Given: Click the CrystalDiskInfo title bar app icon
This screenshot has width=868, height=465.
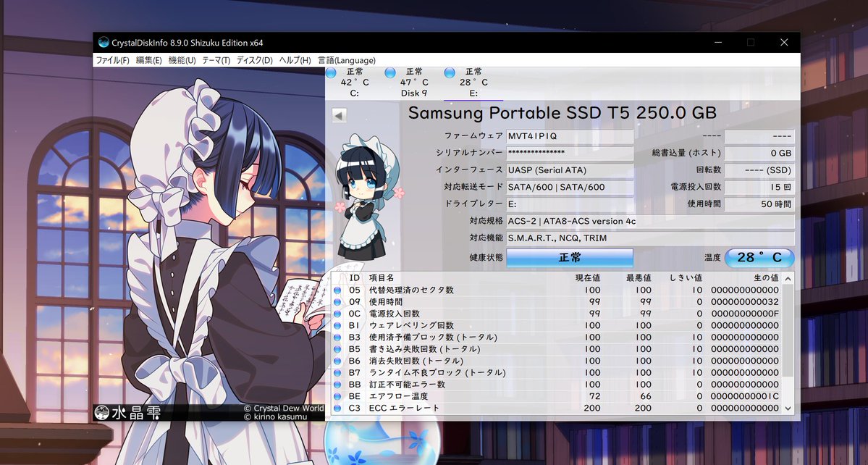Looking at the screenshot, I should (x=104, y=42).
